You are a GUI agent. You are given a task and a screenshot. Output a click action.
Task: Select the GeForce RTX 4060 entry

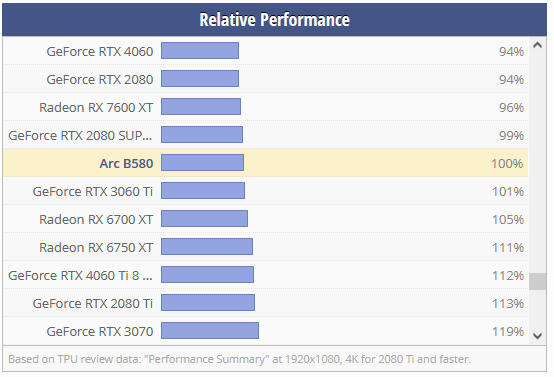[100, 52]
